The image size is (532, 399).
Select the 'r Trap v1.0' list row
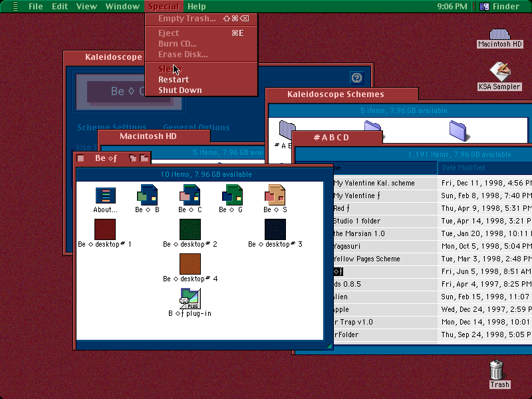coord(353,322)
